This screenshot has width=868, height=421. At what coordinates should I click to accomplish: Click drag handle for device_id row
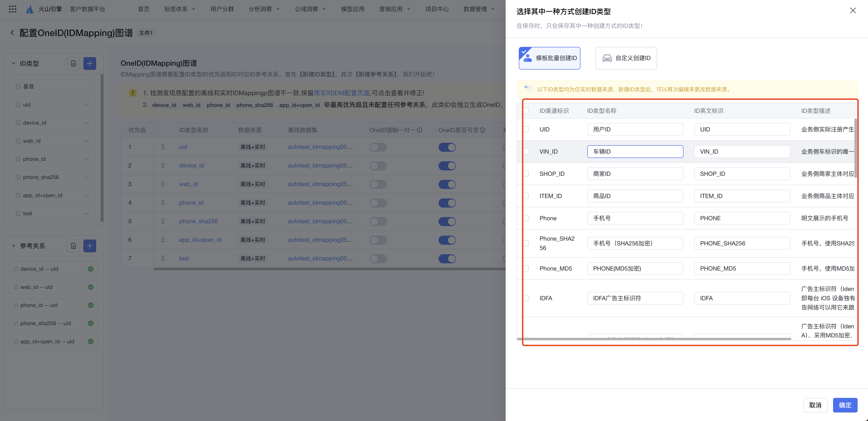point(163,165)
